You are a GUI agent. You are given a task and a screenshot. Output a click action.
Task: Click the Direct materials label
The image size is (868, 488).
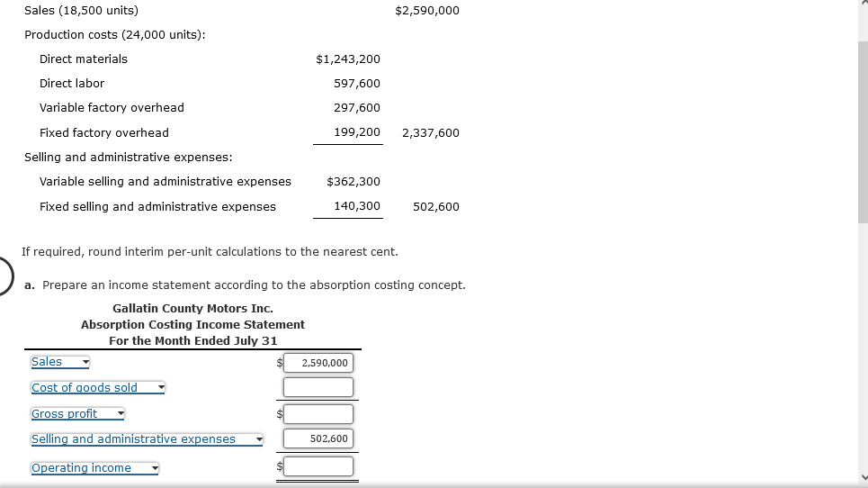[84, 59]
